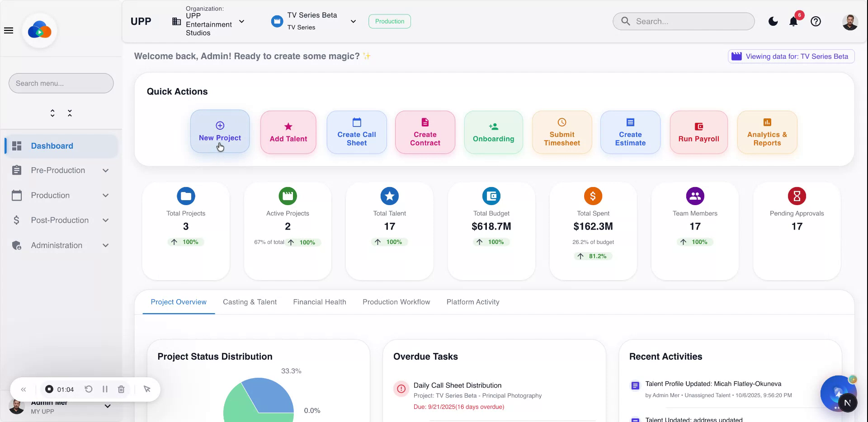
Task: Toggle dark mode moon icon
Action: [x=773, y=21]
